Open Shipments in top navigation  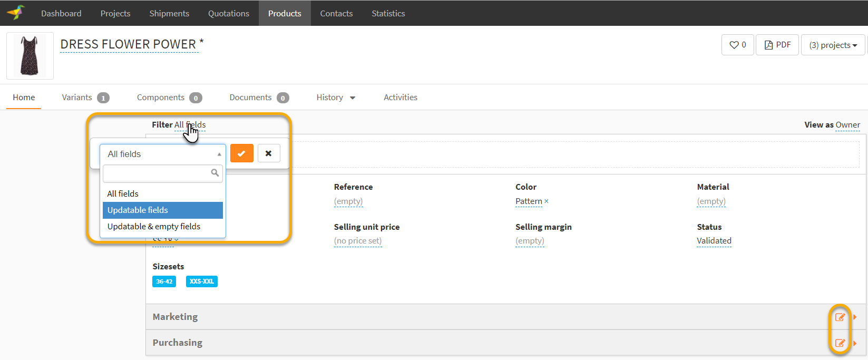tap(169, 13)
